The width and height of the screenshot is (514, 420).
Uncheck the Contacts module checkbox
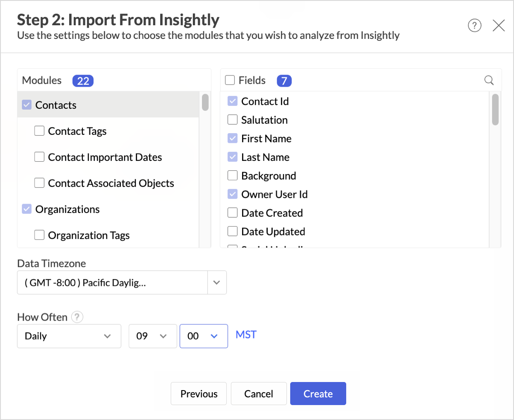tap(27, 105)
